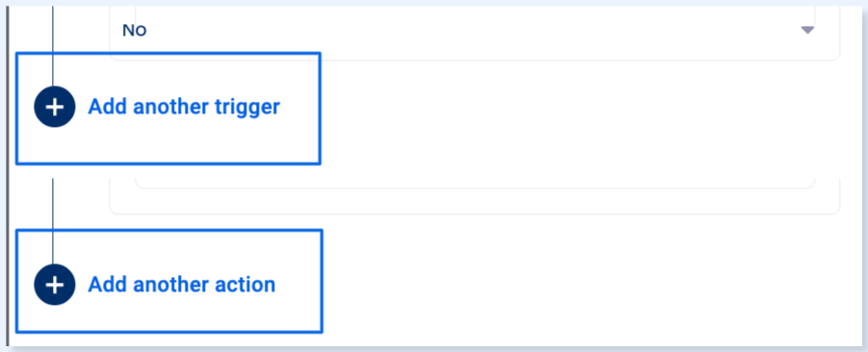The width and height of the screenshot is (868, 352).
Task: Click the white plus sign above Add another action
Action: tap(54, 285)
